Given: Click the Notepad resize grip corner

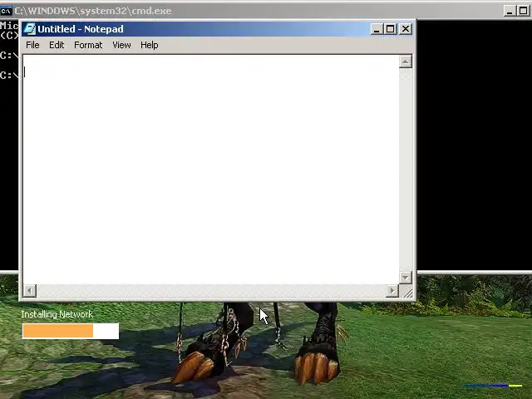Looking at the screenshot, I should tap(406, 291).
